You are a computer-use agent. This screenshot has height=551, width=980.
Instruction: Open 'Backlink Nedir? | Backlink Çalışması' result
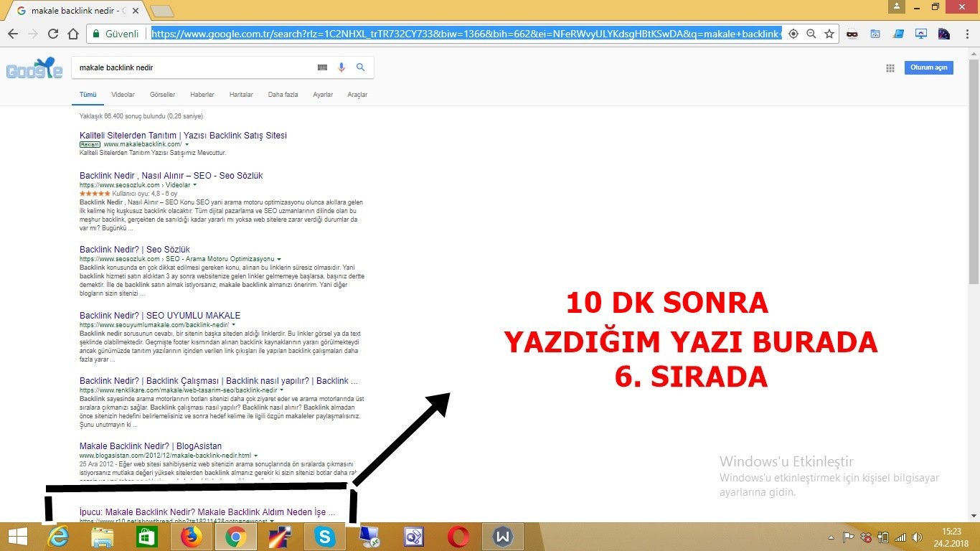(x=219, y=381)
